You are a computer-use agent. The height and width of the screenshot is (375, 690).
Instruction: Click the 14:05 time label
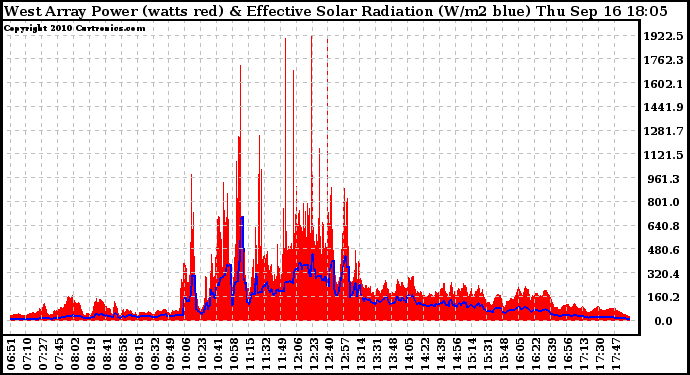pos(409,354)
